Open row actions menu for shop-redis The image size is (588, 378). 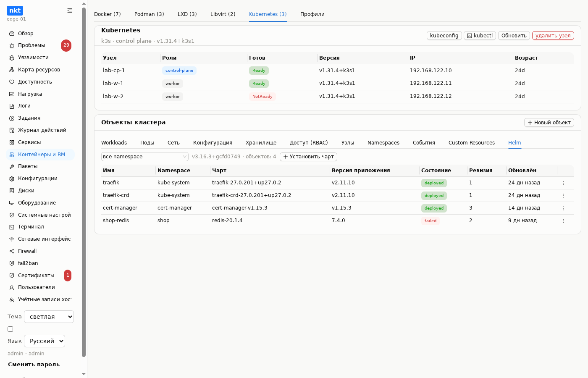[564, 221]
